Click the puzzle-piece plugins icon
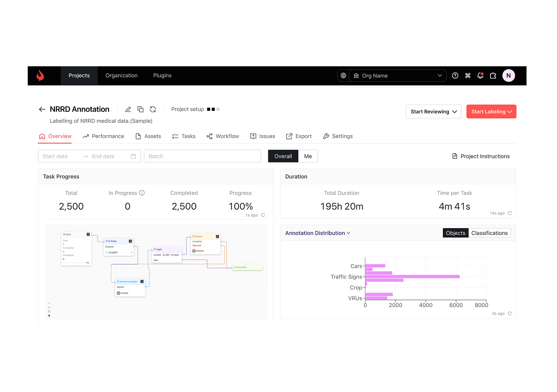 [493, 75]
